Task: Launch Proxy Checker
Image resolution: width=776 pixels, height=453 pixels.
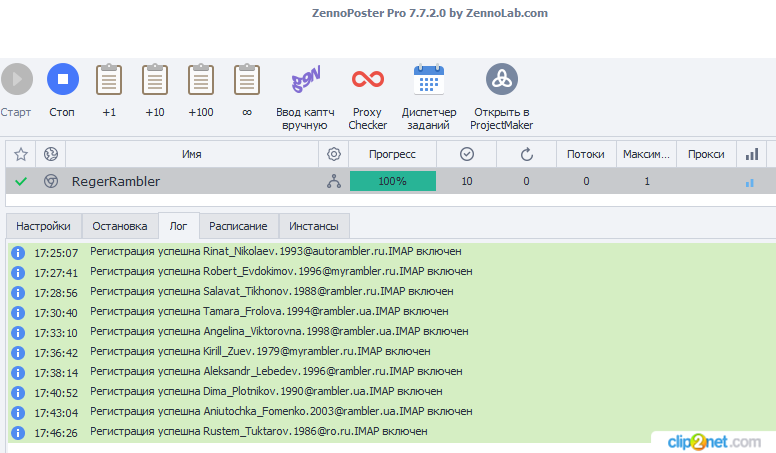Action: pyautogui.click(x=368, y=79)
